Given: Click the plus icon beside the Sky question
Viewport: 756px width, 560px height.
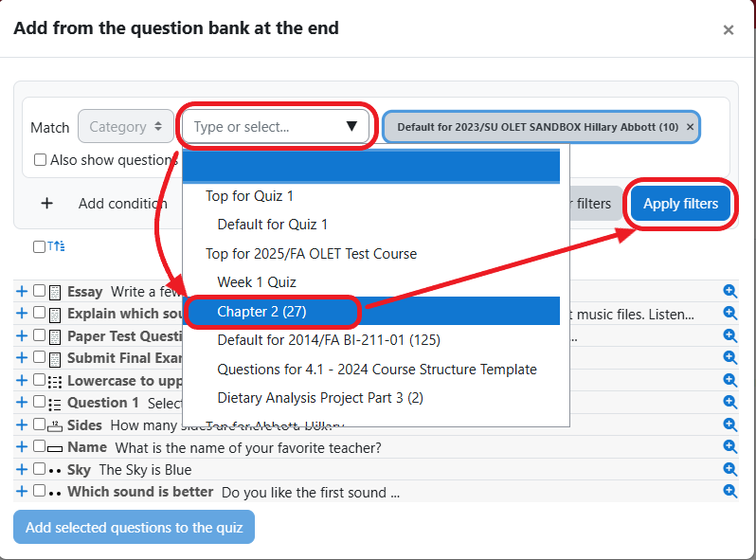Looking at the screenshot, I should click(23, 469).
